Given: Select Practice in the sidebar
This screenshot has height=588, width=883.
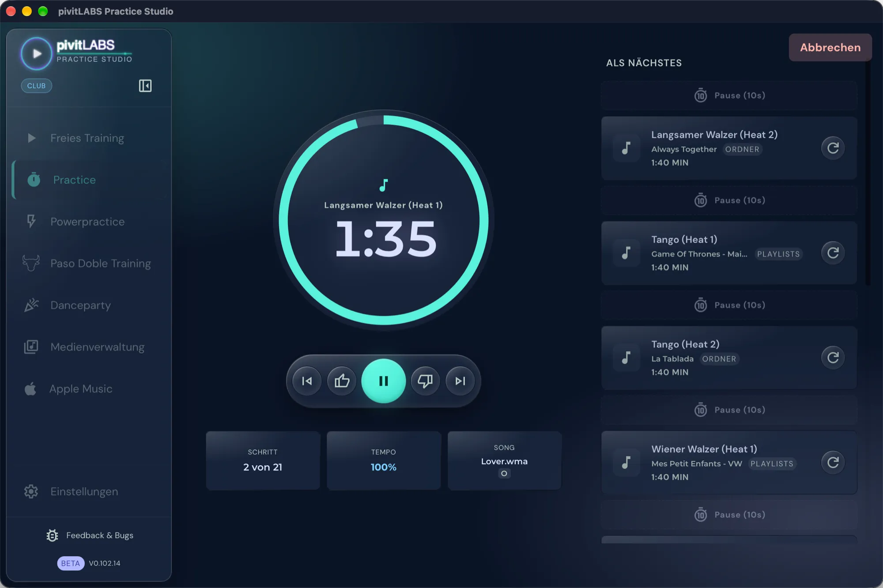Looking at the screenshot, I should [90, 180].
